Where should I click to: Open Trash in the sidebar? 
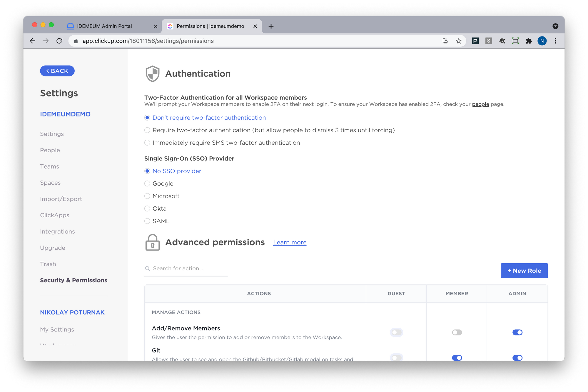click(48, 264)
